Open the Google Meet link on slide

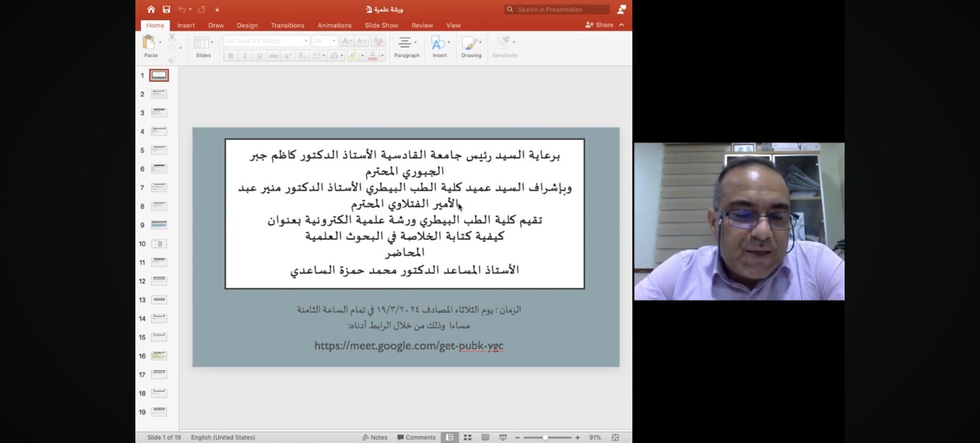tap(409, 346)
